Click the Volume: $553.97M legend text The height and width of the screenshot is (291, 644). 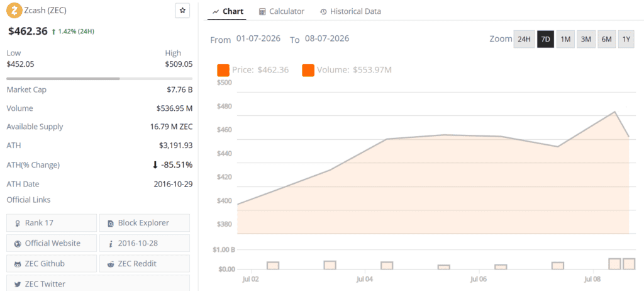pyautogui.click(x=355, y=70)
